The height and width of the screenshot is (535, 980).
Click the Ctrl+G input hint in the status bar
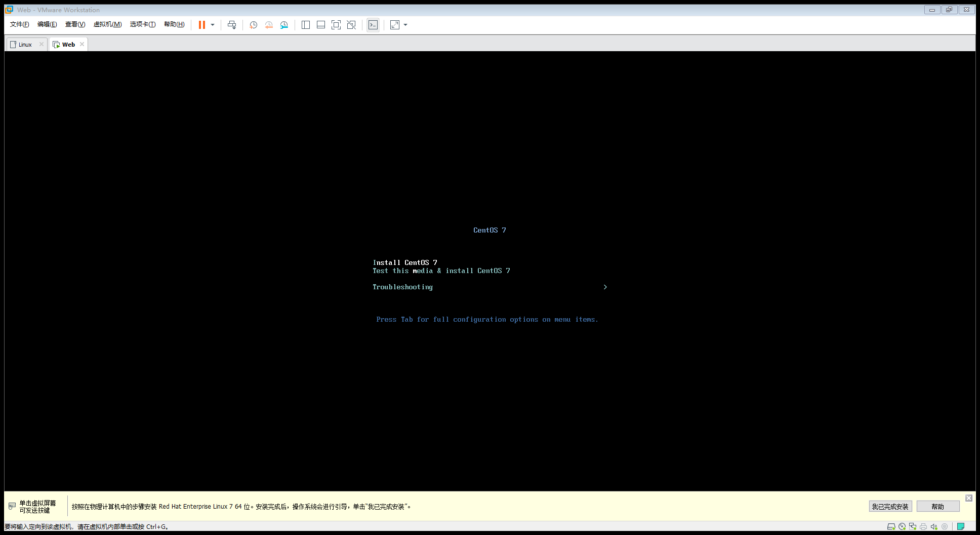pos(87,527)
